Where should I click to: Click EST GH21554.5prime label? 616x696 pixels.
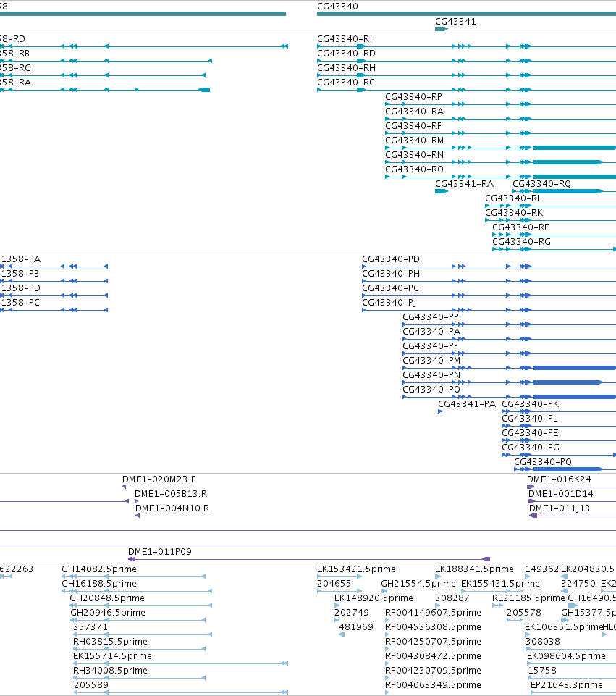coord(418,584)
